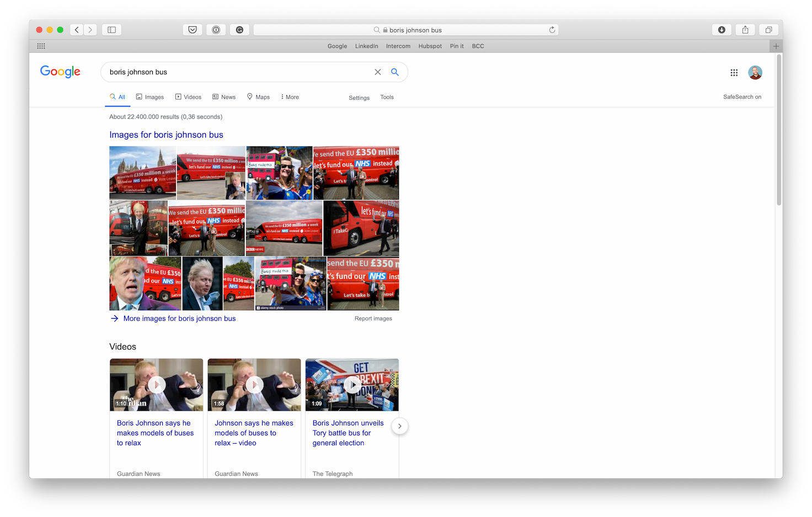Expand the video carousel with right chevron
The width and height of the screenshot is (812, 517).
coord(399,426)
